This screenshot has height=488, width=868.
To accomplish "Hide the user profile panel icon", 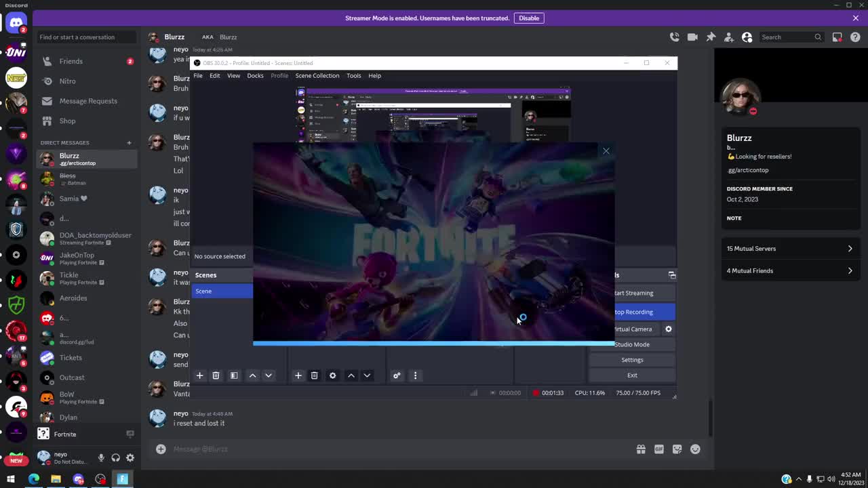I will pos(747,37).
